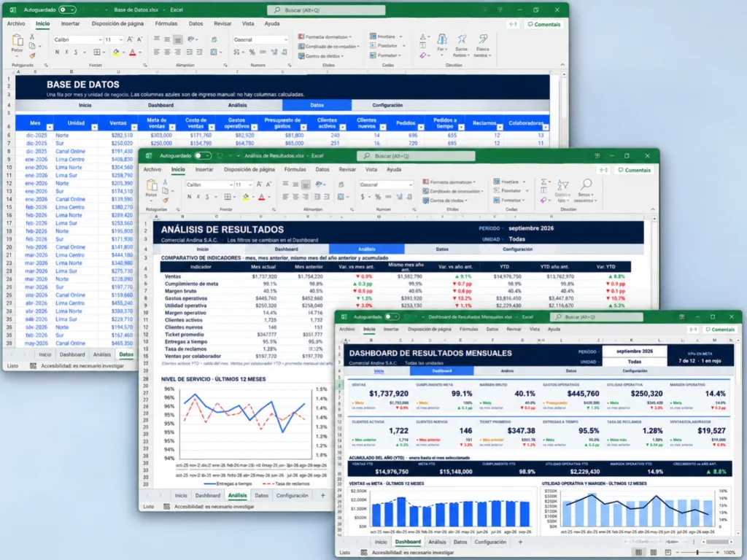Image resolution: width=747 pixels, height=560 pixels.
Task: Click Buscar search box in Análisis window
Action: [x=415, y=156]
